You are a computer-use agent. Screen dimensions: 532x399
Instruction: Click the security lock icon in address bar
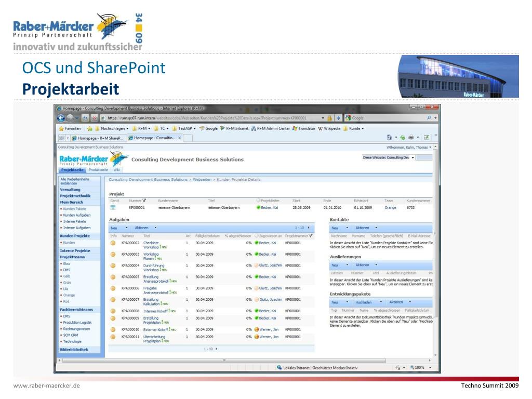click(x=329, y=118)
